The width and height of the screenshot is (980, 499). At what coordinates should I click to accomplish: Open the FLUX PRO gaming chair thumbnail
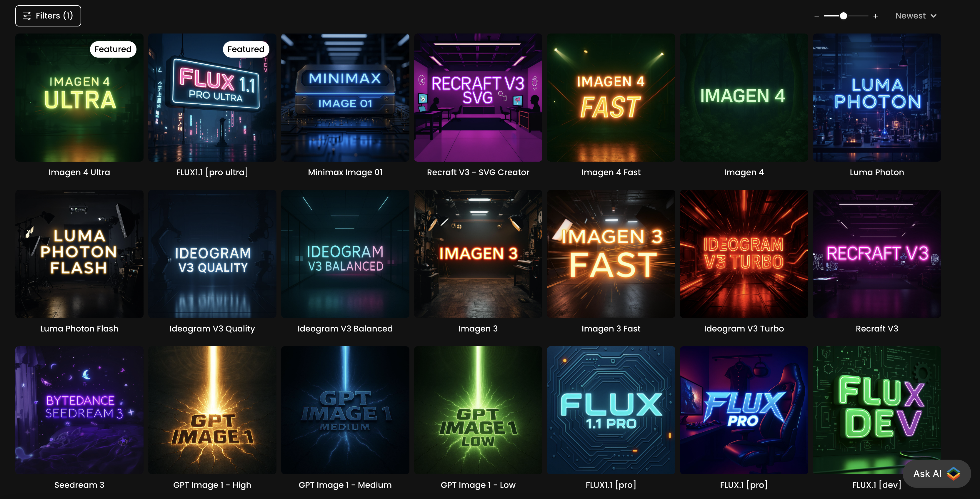tap(744, 410)
